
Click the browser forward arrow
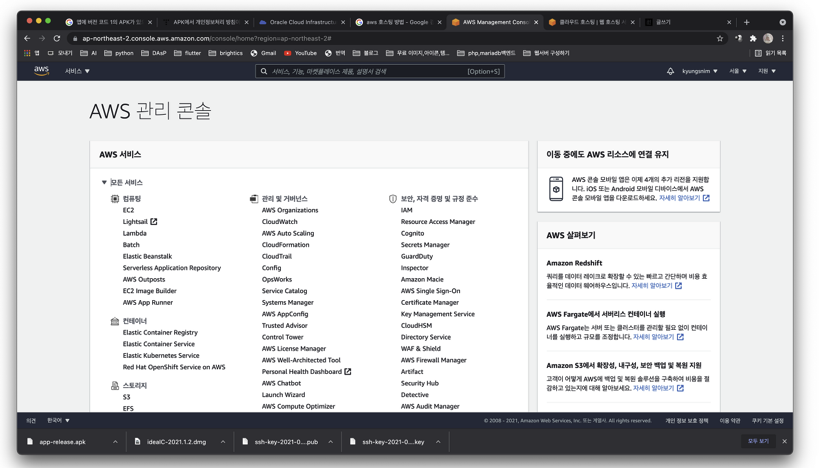coord(42,38)
